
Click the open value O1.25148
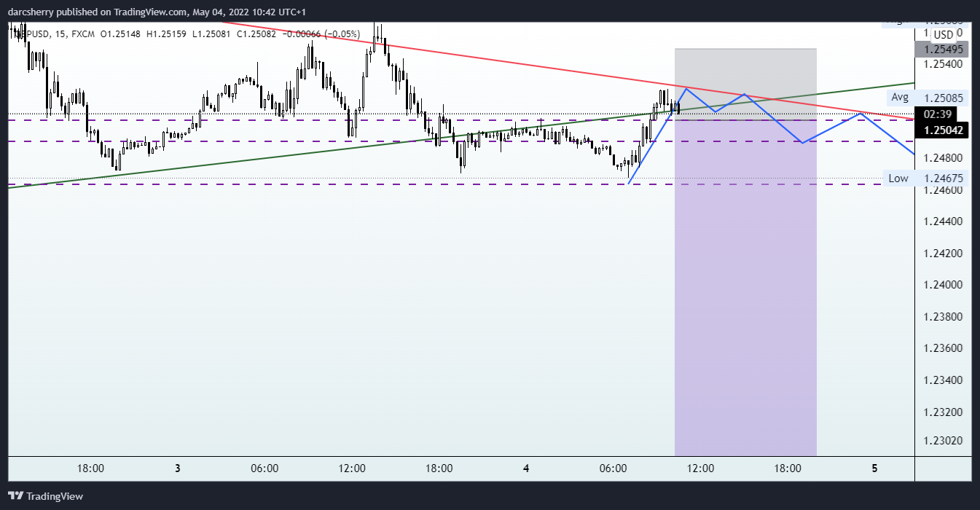[122, 33]
